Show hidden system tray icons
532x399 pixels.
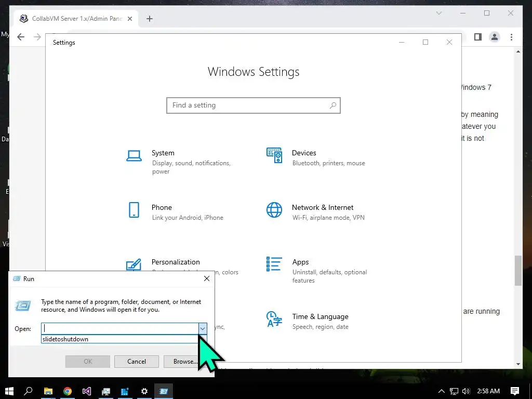point(442,391)
